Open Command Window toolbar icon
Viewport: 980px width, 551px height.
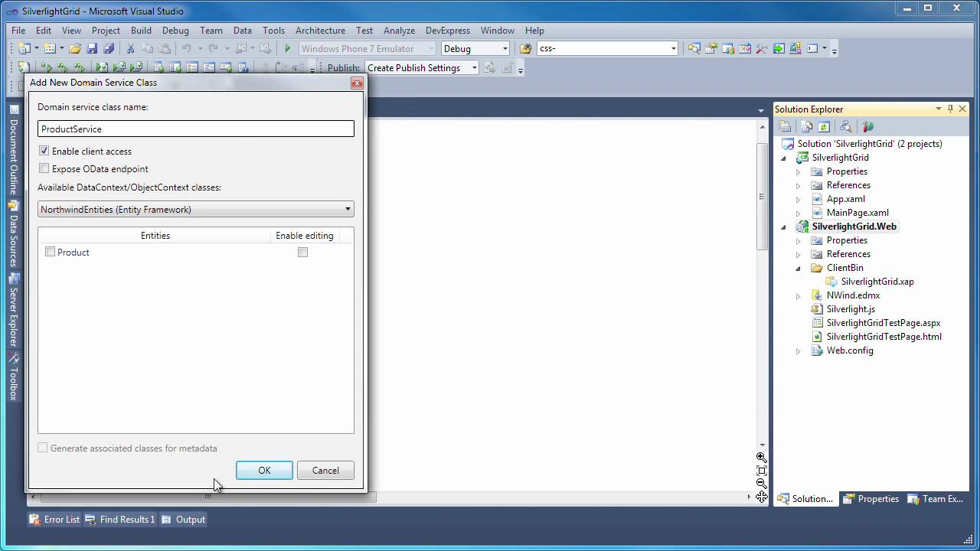pos(812,48)
